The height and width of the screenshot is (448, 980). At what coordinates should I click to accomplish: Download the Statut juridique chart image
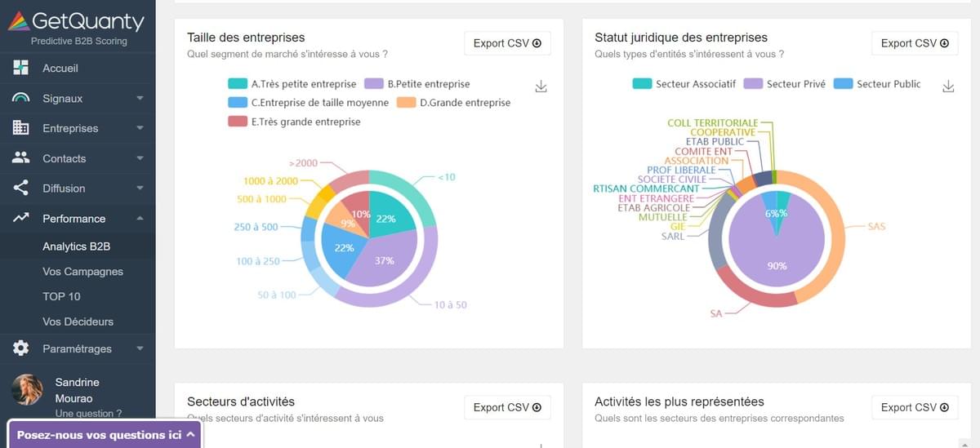(948, 86)
